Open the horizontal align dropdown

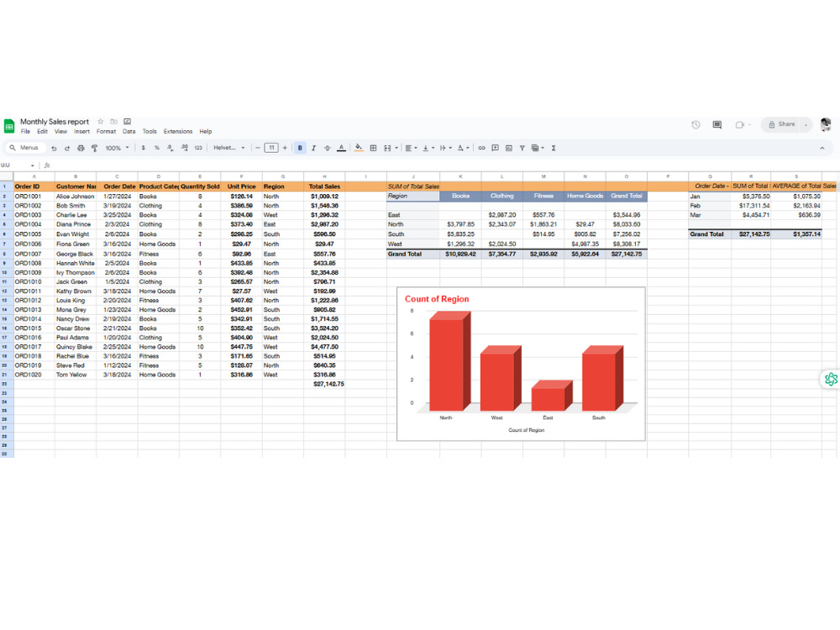411,148
